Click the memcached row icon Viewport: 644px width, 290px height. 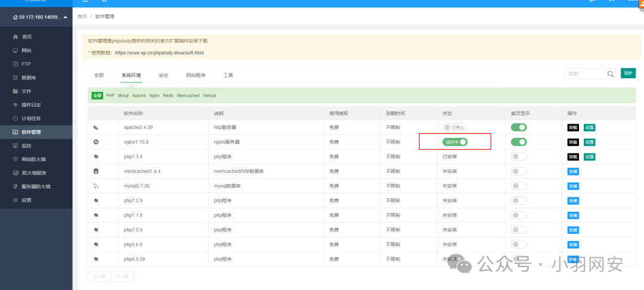tap(95, 171)
